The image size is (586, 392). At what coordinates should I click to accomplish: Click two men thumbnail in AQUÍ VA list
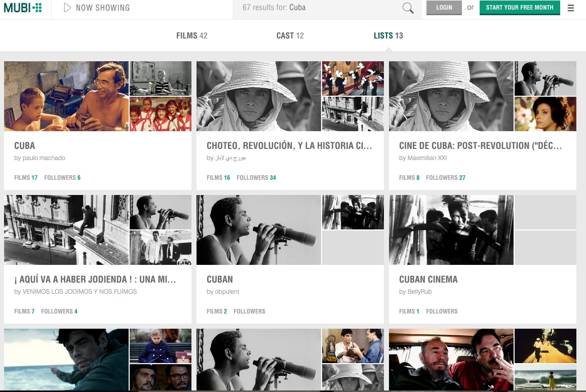[161, 248]
